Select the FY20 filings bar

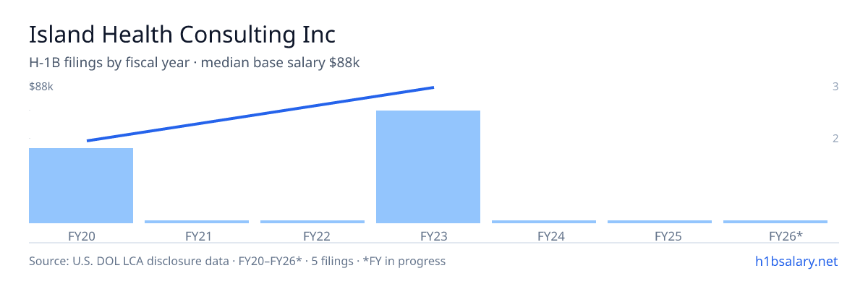click(x=81, y=186)
